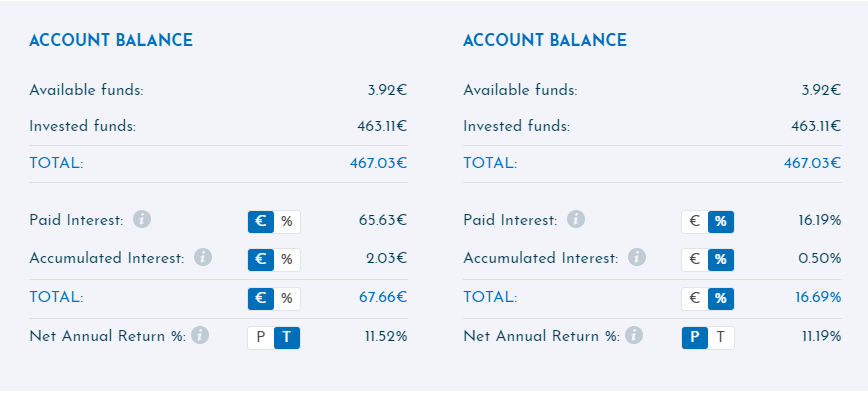Click 3.92€ available funds in right panel
Viewport: 868px width, 394px height.
tap(822, 90)
